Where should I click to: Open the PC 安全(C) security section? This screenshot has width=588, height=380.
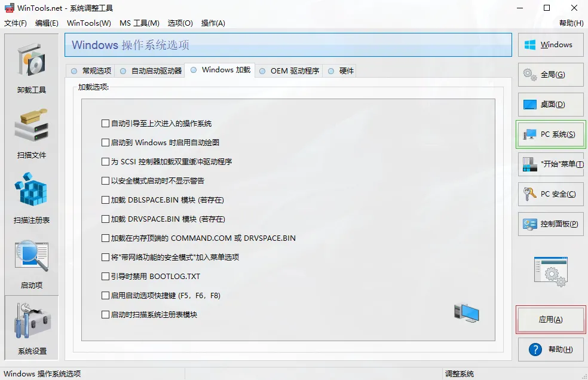[x=550, y=194]
